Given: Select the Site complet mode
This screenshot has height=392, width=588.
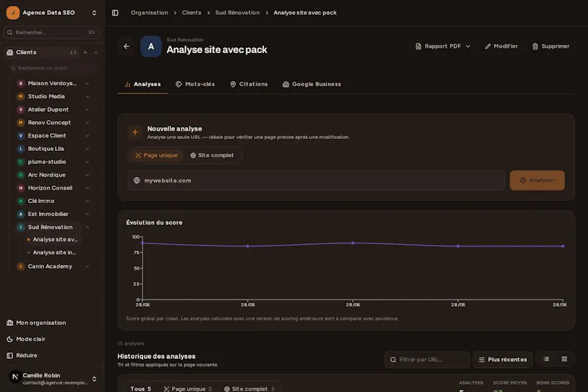Looking at the screenshot, I should 212,155.
